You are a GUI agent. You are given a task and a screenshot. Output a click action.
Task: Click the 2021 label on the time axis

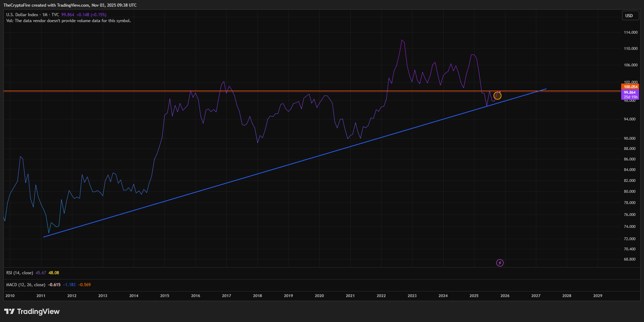coord(350,296)
